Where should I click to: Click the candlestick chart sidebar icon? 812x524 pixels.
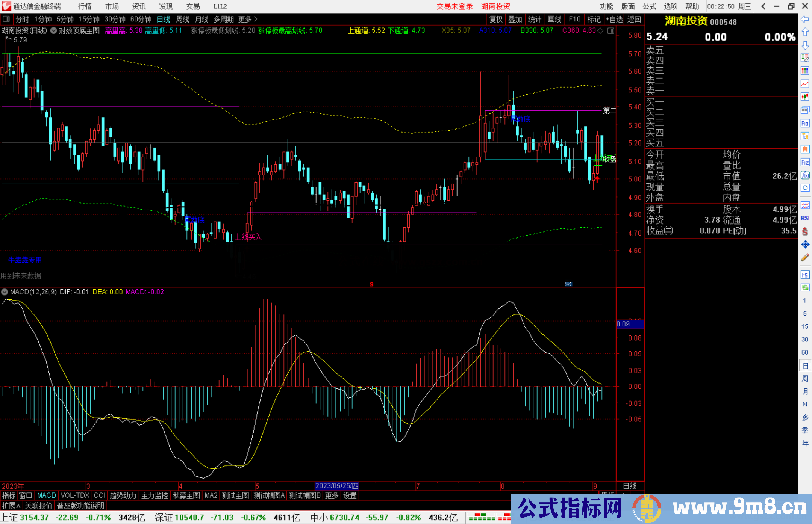click(x=805, y=97)
